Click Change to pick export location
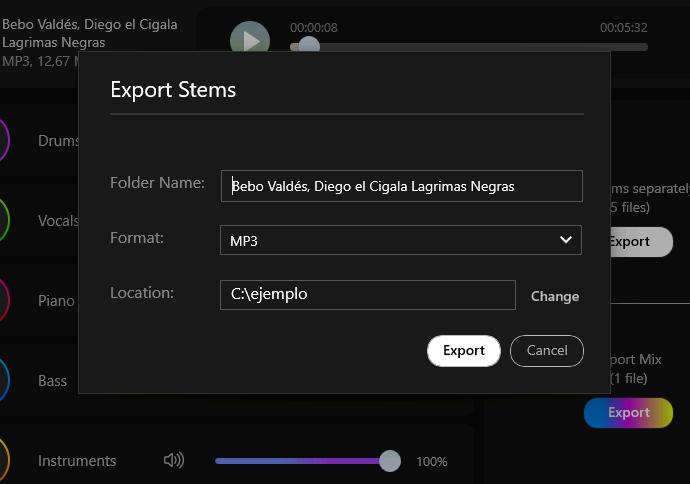The image size is (690, 484). (x=555, y=296)
